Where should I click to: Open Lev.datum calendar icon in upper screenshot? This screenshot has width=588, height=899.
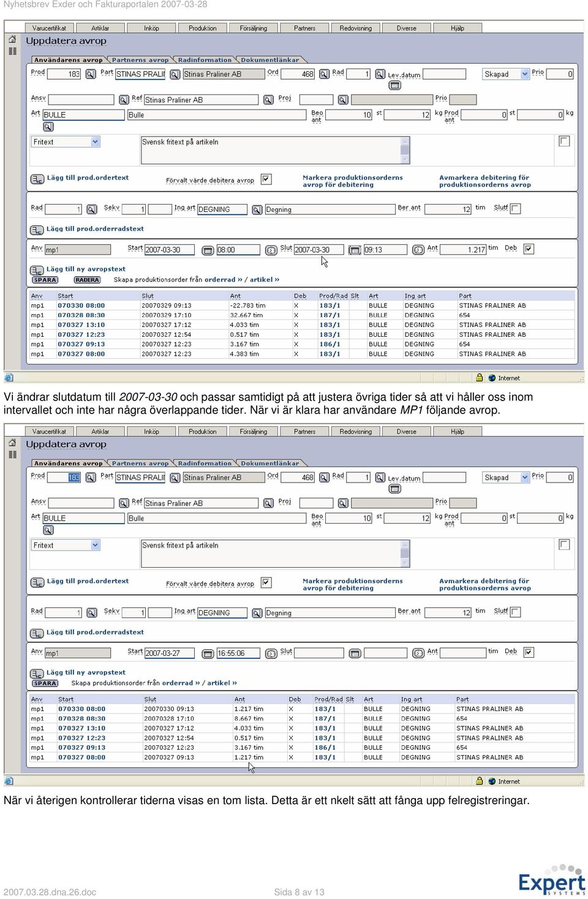click(x=395, y=86)
